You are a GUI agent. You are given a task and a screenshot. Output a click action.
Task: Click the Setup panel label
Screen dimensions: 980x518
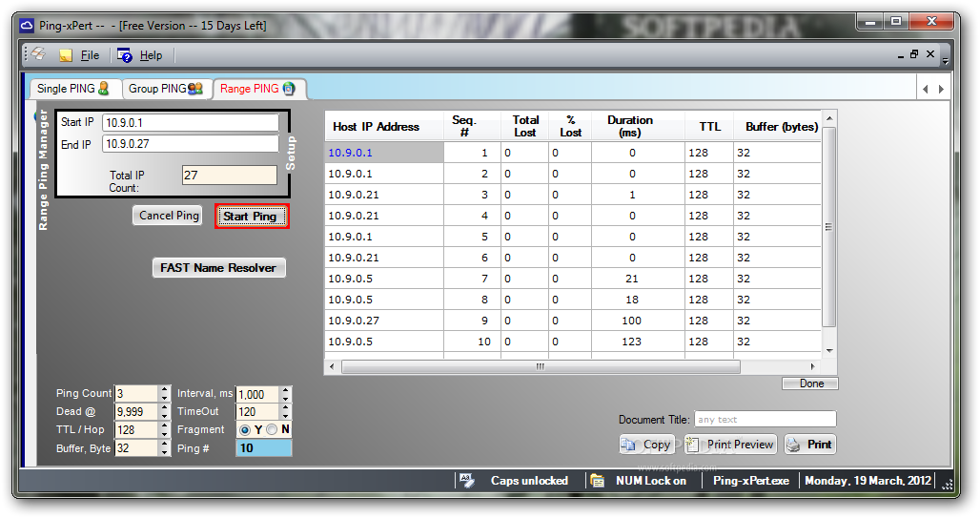tap(291, 153)
